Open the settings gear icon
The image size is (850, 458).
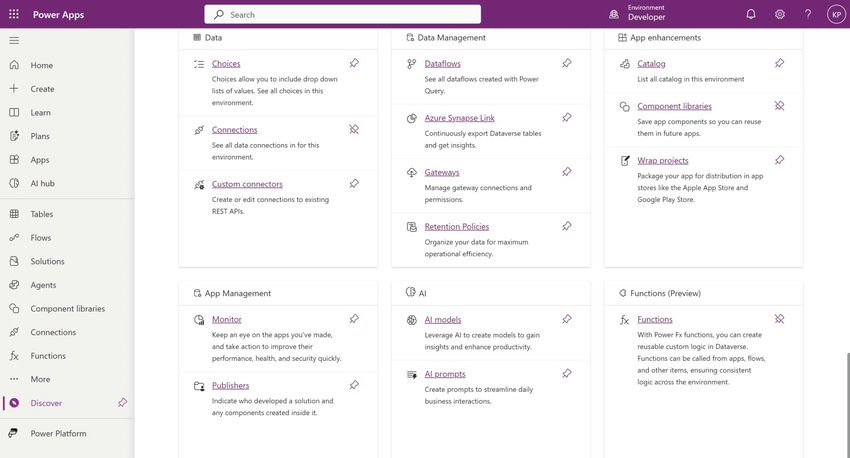coord(780,14)
